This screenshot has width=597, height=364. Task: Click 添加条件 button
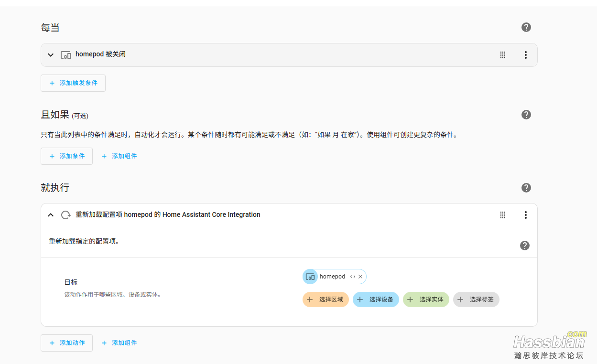point(66,156)
